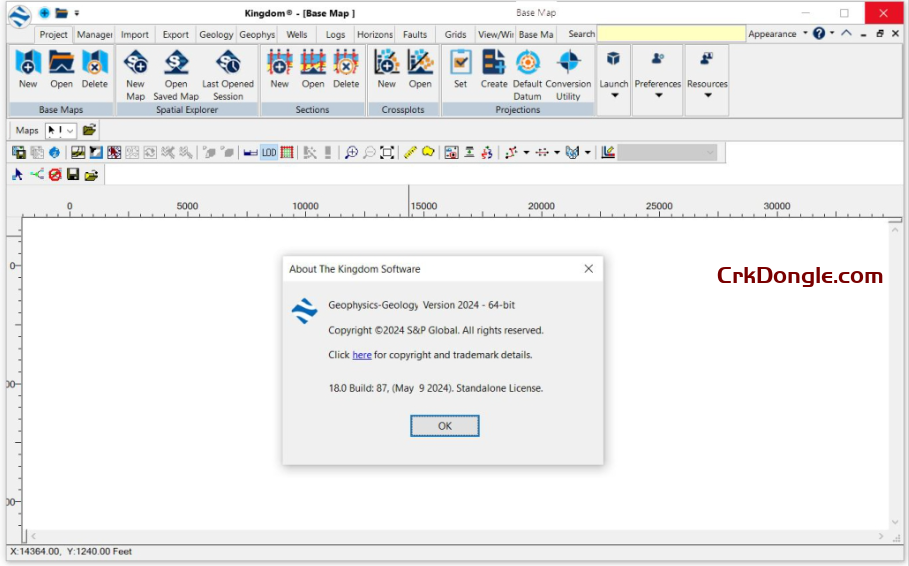Click the zoom in magnifier icon
The image size is (909, 566).
click(x=351, y=153)
